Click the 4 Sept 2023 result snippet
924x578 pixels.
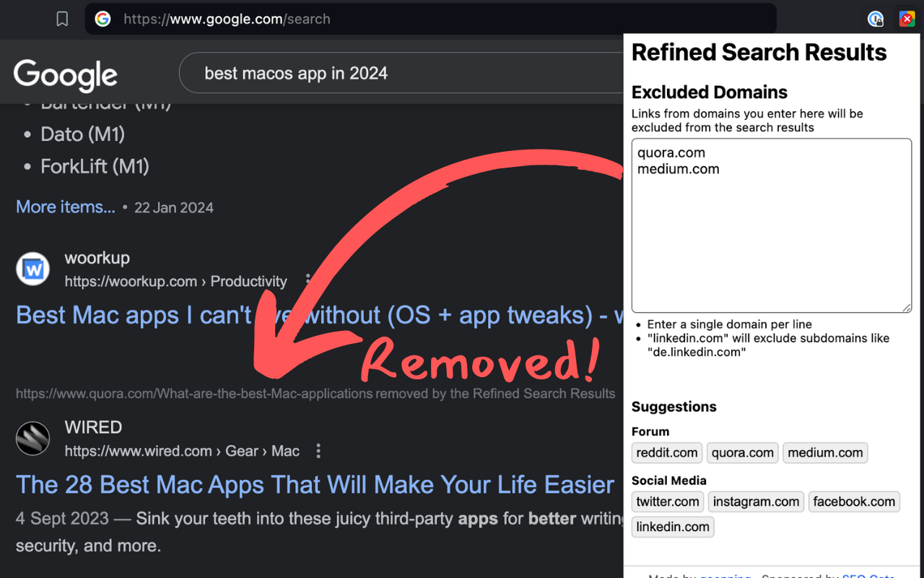coord(319,532)
